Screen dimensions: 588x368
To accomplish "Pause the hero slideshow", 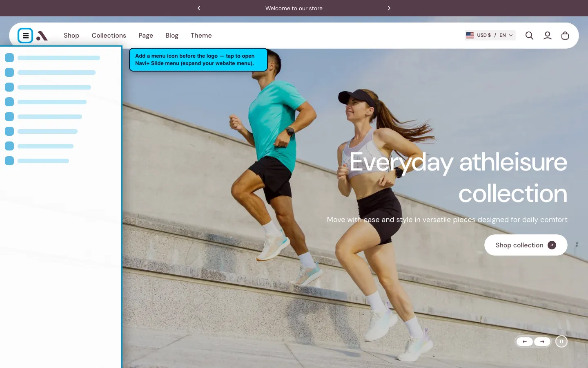I will tap(561, 341).
